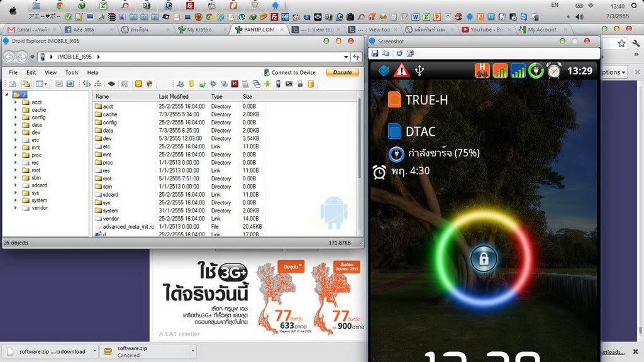644x362 pixels.
Task: Click the Donate button
Action: pyautogui.click(x=343, y=72)
